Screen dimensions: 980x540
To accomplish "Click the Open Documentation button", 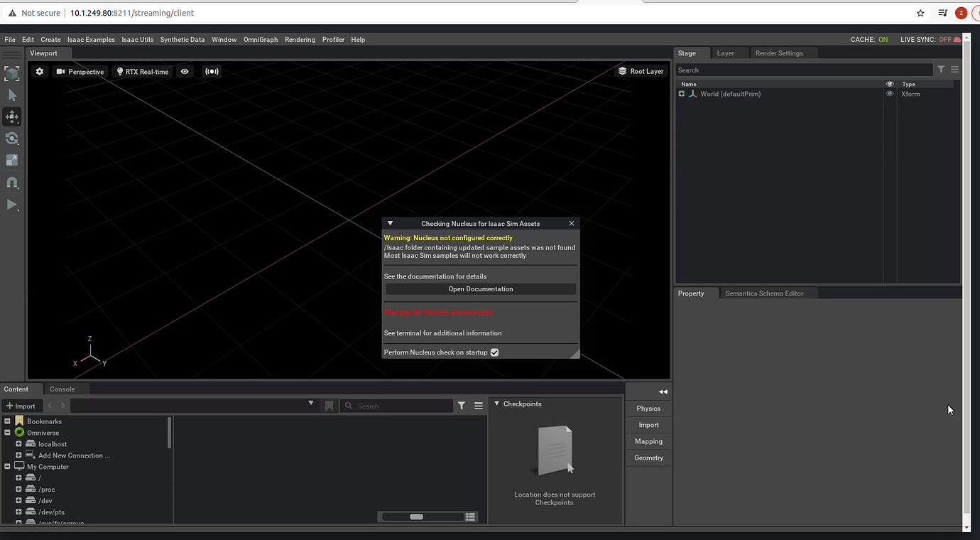I will [480, 289].
